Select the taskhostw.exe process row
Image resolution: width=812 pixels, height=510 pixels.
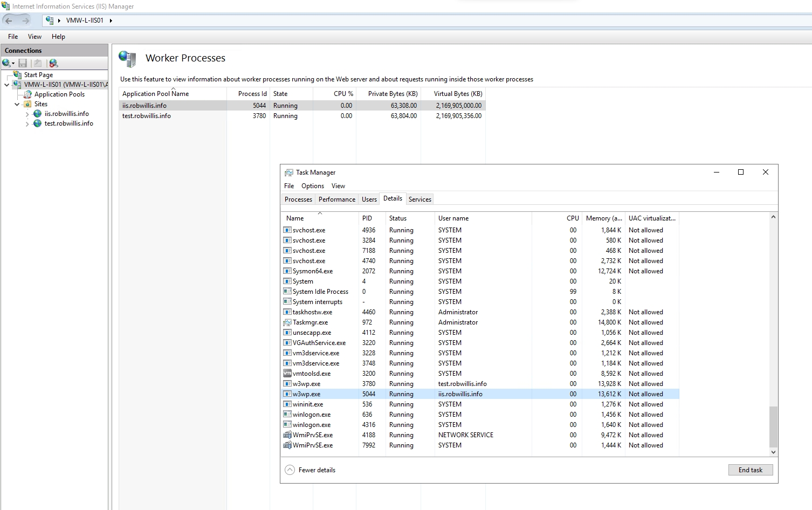tap(480, 312)
